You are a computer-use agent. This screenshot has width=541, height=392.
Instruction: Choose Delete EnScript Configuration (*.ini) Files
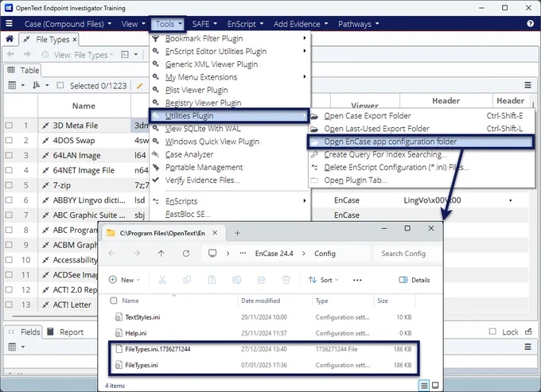[422, 167]
